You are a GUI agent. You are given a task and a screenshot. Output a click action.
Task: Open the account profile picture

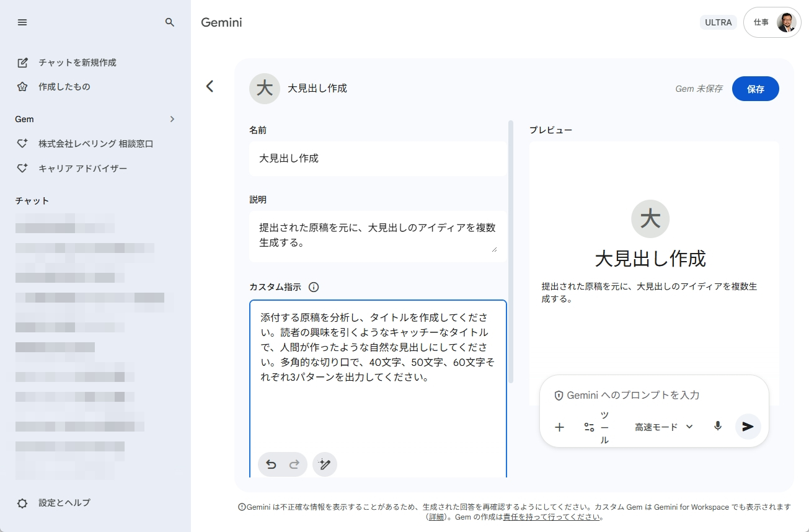[786, 22]
